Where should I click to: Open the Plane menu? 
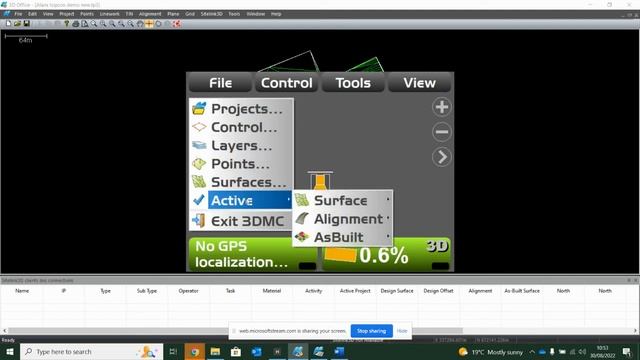point(173,14)
